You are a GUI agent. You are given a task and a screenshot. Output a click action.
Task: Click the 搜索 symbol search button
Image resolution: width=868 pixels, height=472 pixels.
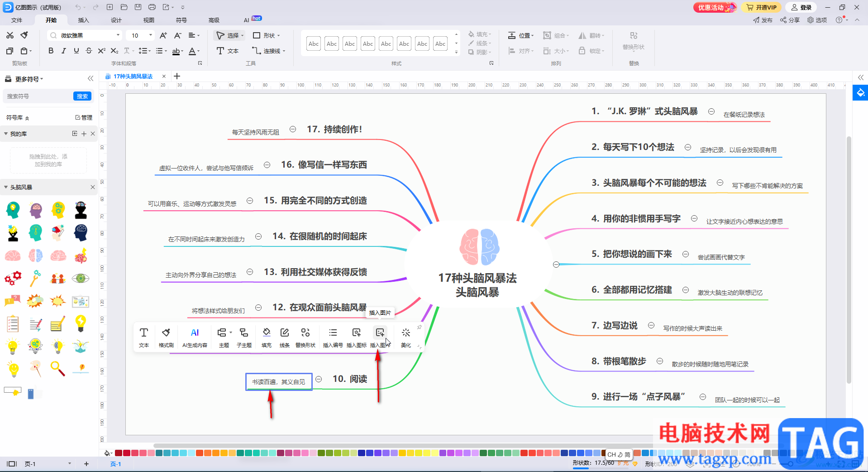(82, 96)
